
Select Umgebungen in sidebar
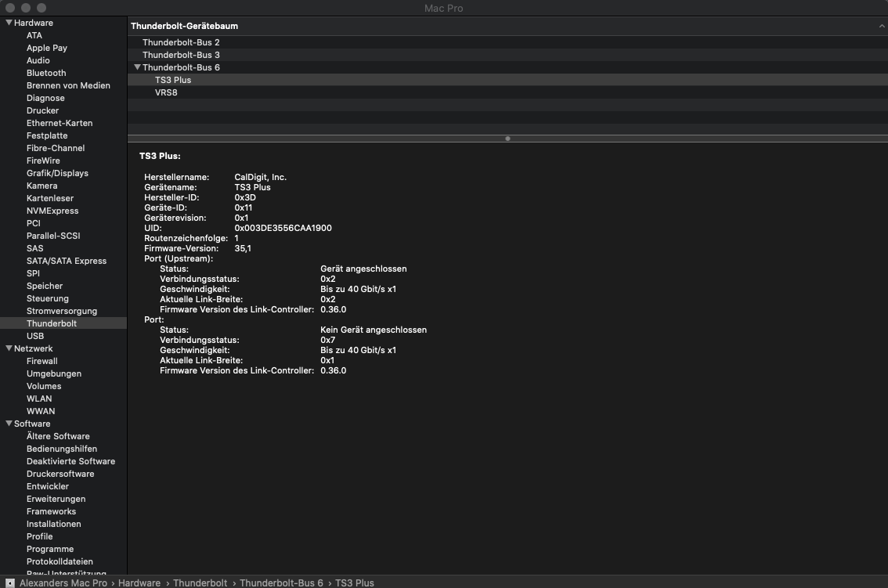[54, 373]
